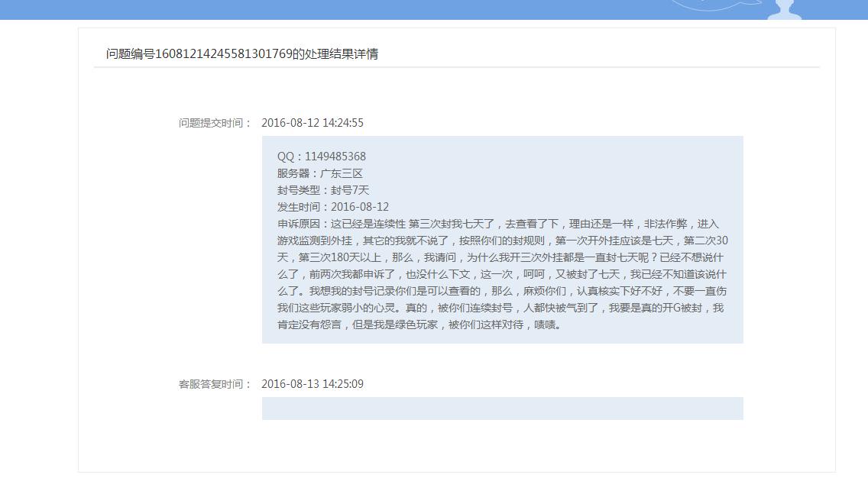Select the submission timestamp 2016-08-12 14:24:55
868x494 pixels.
313,122
